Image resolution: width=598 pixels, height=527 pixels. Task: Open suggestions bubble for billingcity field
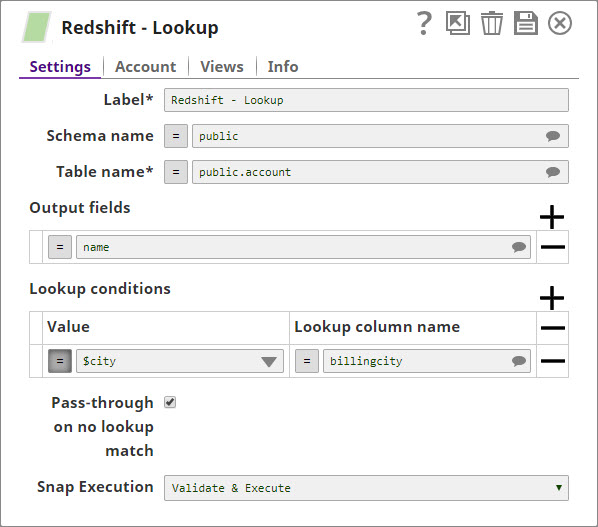519,361
